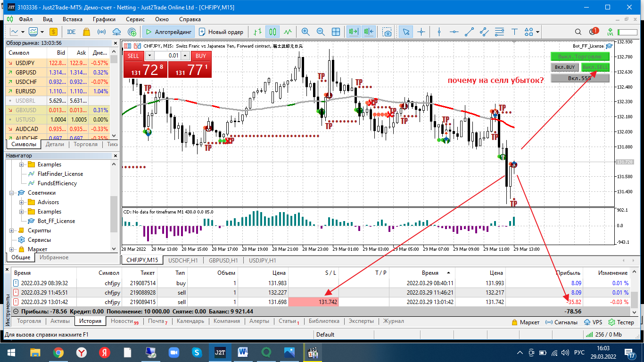Image resolution: width=644 pixels, height=362 pixels.
Task: Click the tile windows grid icon
Action: (x=336, y=32)
